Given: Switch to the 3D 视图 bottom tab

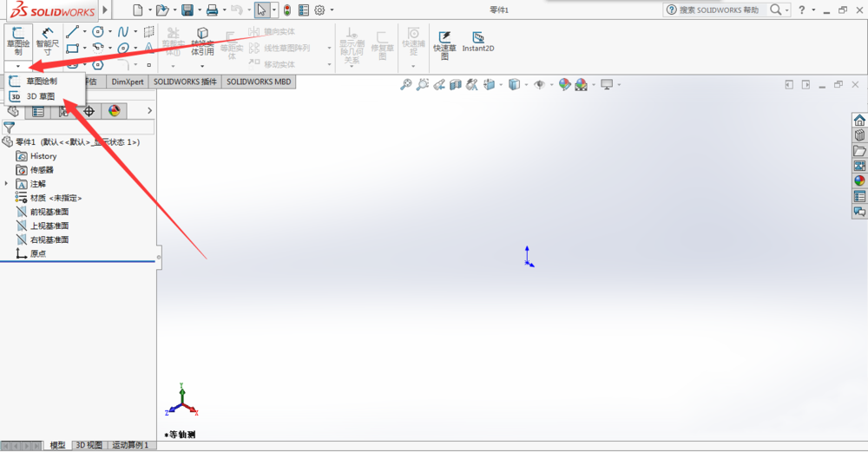Looking at the screenshot, I should [89, 445].
